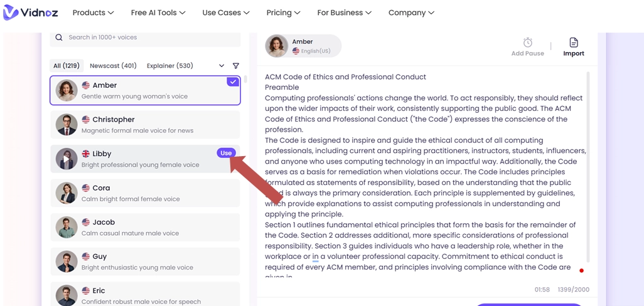This screenshot has height=306, width=644.
Task: Click the Import document icon
Action: [x=573, y=43]
